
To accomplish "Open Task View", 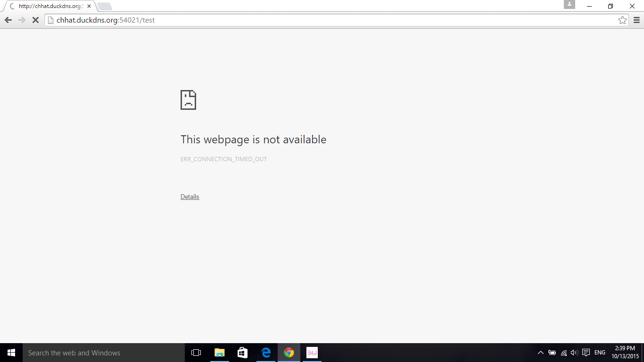I will pyautogui.click(x=196, y=353).
